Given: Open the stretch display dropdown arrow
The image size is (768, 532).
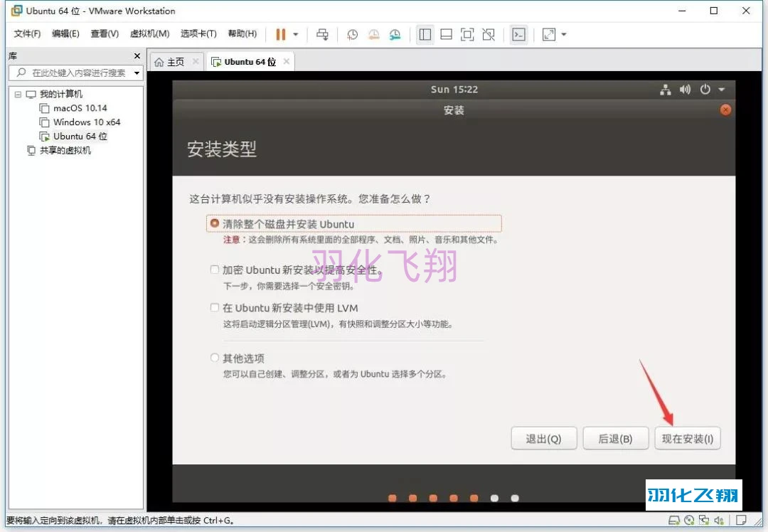Looking at the screenshot, I should point(564,34).
